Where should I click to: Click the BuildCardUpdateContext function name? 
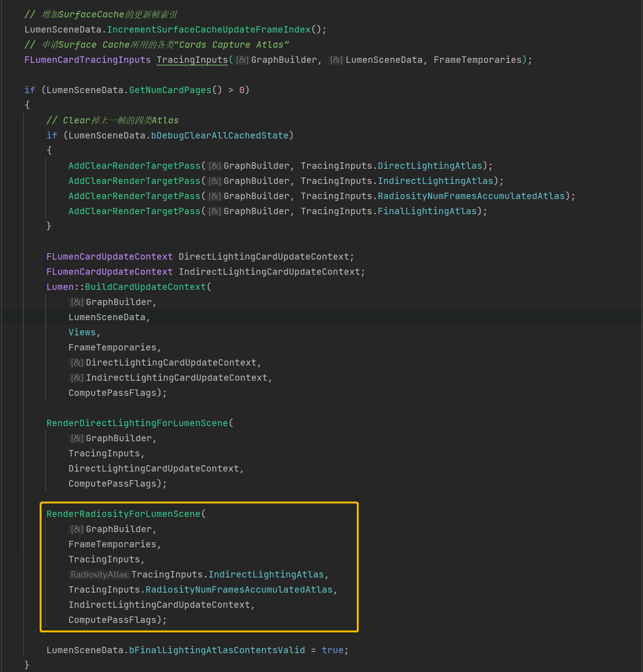(x=145, y=287)
